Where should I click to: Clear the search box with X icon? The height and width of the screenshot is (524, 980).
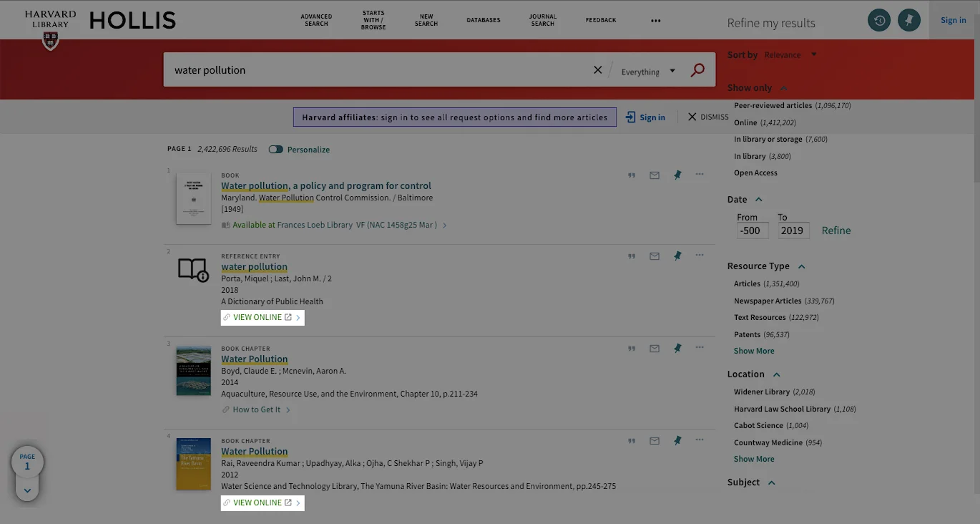[x=598, y=70]
